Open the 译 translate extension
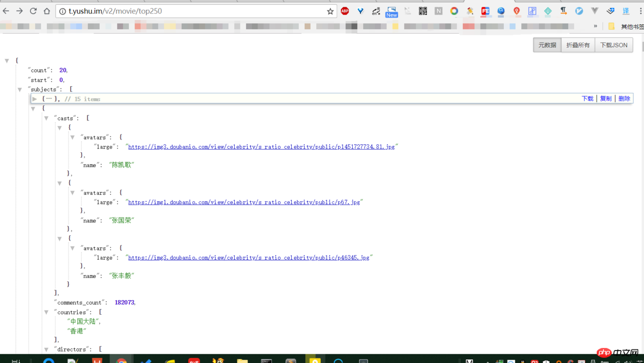 coord(626,11)
